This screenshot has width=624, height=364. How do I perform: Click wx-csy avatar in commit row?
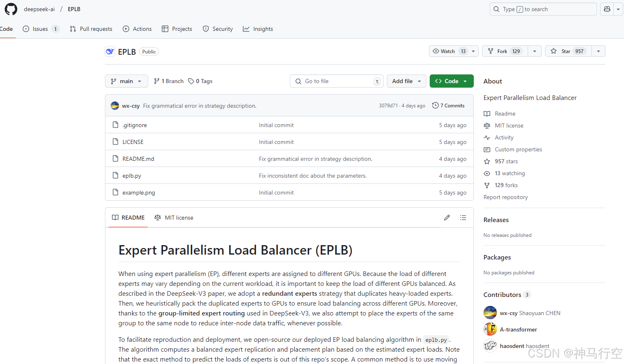115,106
